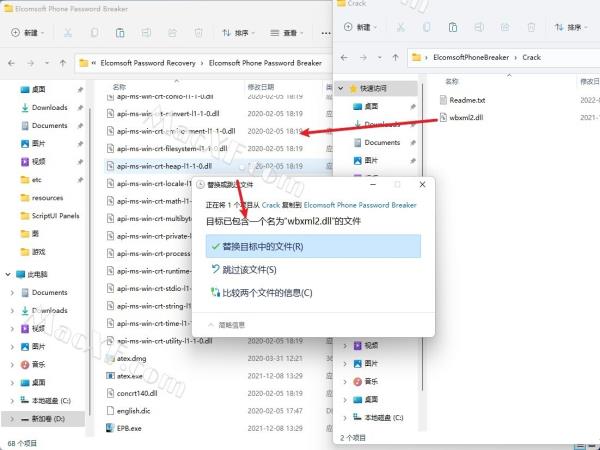
Task: Sort by 名称 column in left window
Action: click(x=119, y=87)
